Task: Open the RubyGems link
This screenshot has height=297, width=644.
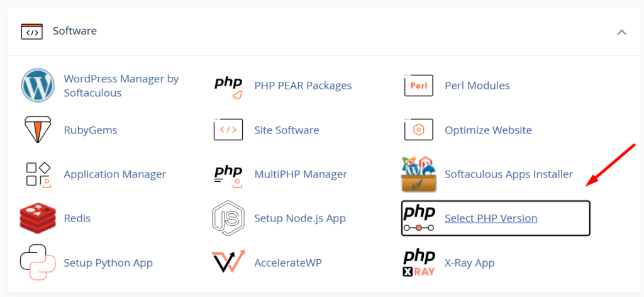Action: point(91,130)
